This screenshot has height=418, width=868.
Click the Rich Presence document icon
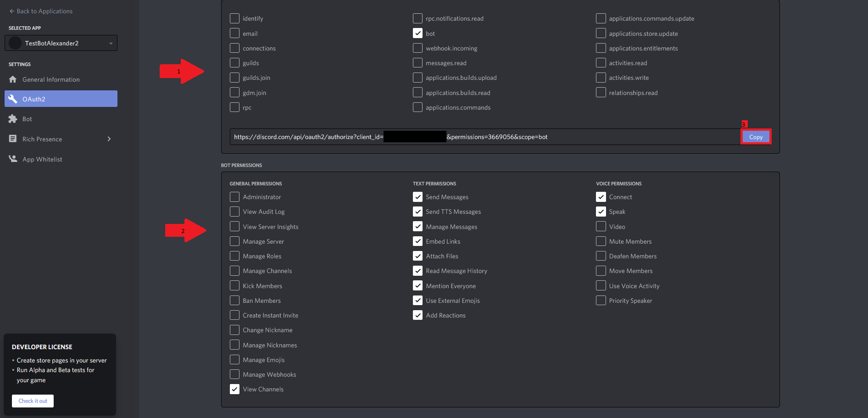[13, 139]
